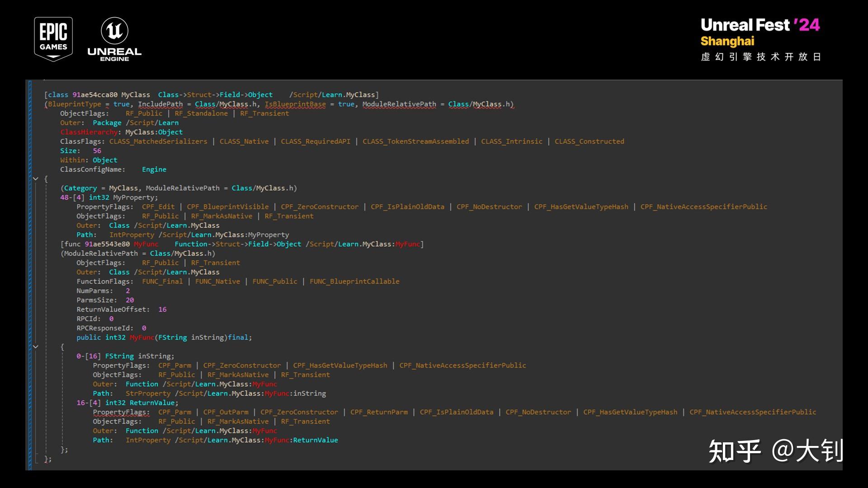Collapse the MyFunc body code block

coord(36,347)
